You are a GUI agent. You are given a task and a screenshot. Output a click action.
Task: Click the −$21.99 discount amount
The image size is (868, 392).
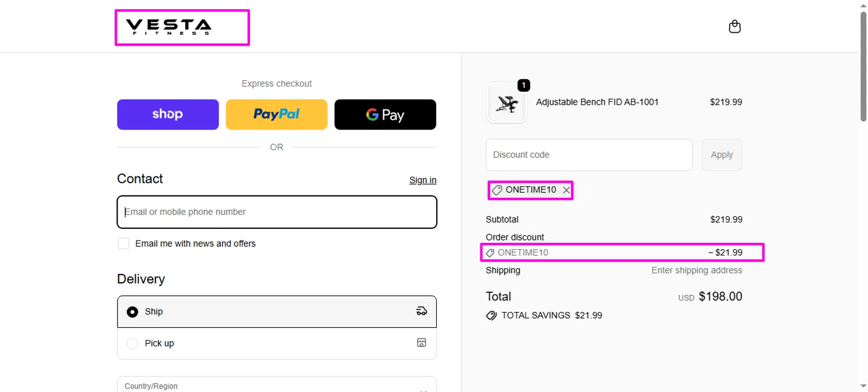click(725, 253)
